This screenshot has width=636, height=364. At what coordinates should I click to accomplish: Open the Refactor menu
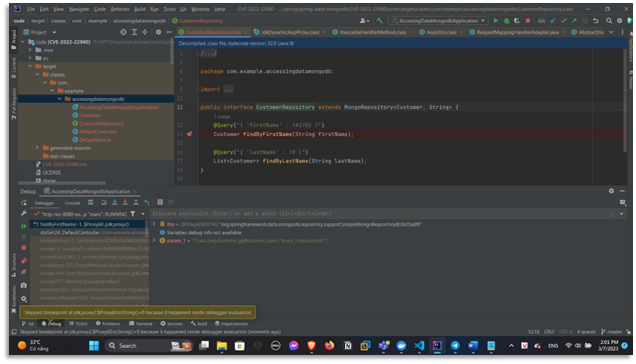tap(120, 9)
